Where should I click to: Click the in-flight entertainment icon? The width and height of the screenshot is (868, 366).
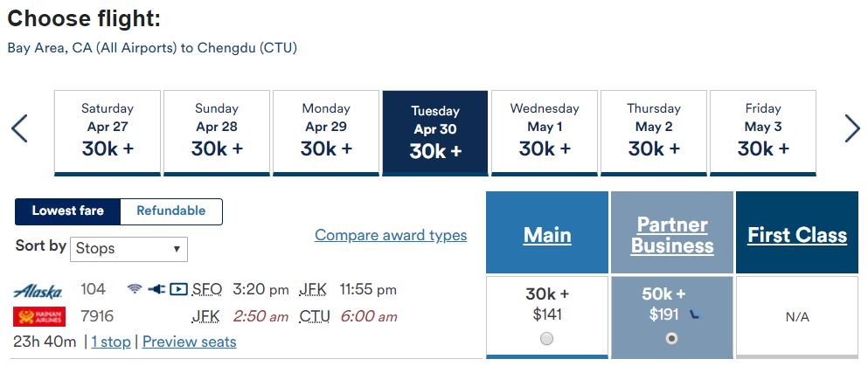tap(178, 289)
